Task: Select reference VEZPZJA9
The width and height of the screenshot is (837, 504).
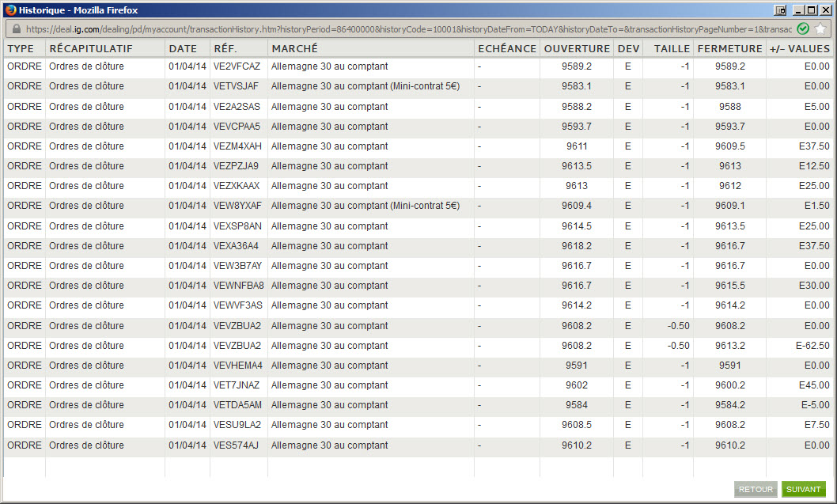Action: click(236, 166)
